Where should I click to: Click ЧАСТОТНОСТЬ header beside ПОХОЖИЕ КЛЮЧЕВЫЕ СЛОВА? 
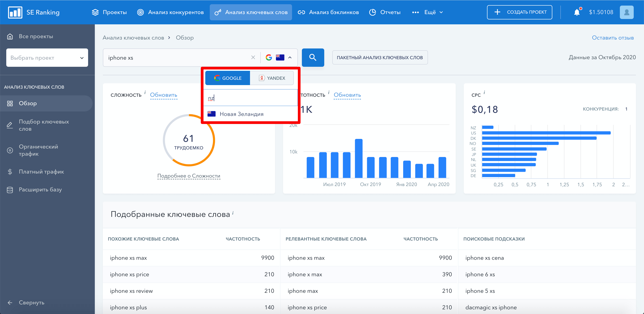coord(242,239)
